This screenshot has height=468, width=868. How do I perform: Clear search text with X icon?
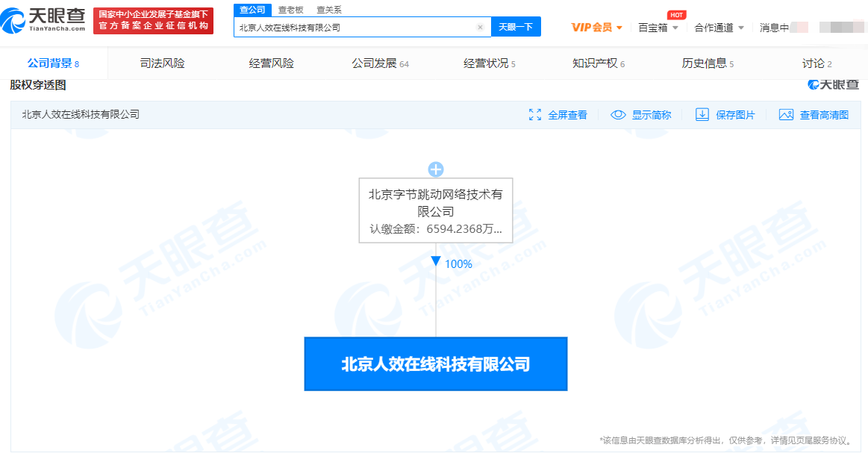(480, 27)
